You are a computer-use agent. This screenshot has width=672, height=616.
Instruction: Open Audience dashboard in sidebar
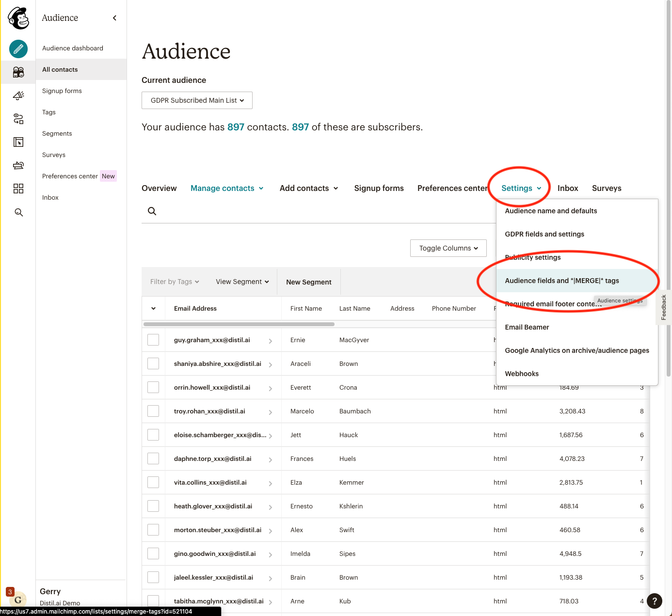pos(81,48)
